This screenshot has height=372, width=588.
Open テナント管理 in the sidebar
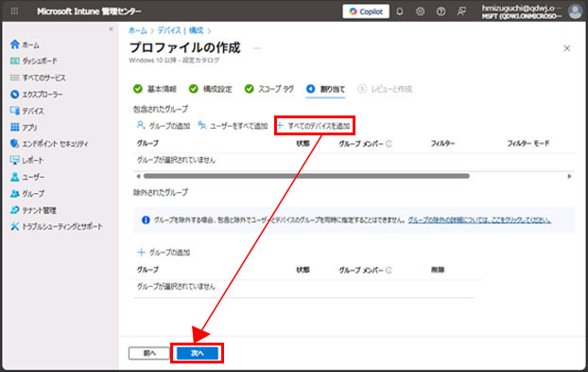(x=33, y=210)
